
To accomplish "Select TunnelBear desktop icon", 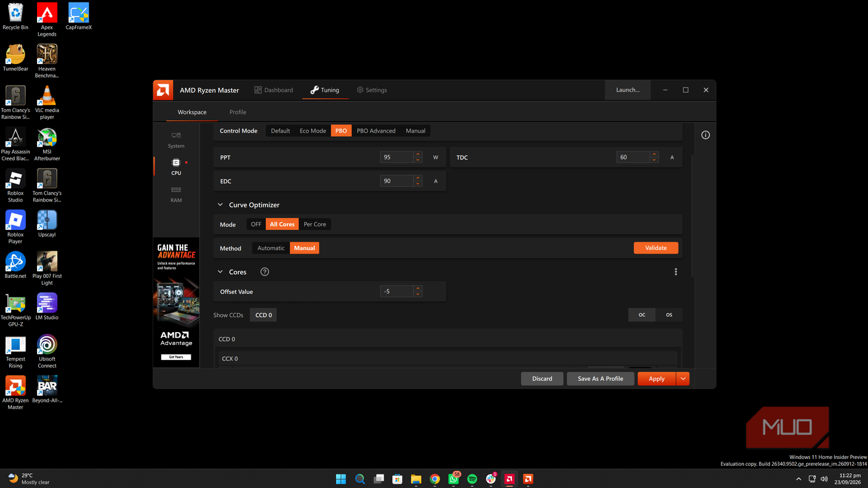I will coord(15,58).
